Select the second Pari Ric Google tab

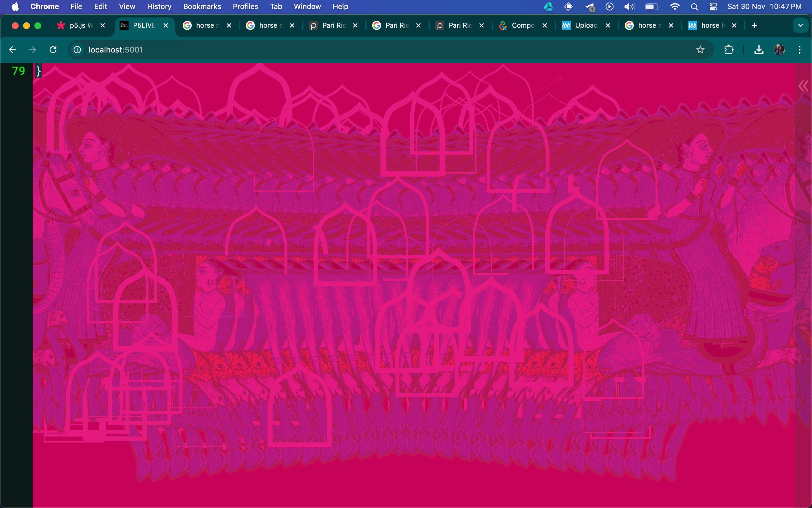pyautogui.click(x=397, y=25)
